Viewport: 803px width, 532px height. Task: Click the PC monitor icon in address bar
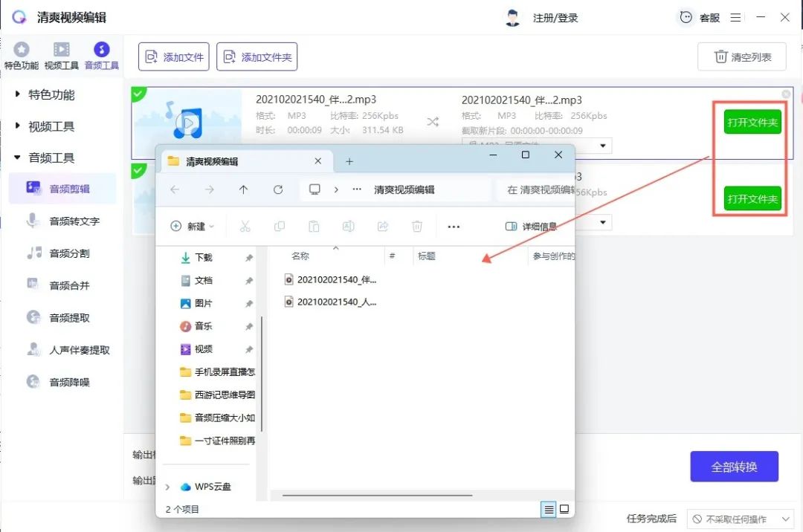pyautogui.click(x=315, y=189)
